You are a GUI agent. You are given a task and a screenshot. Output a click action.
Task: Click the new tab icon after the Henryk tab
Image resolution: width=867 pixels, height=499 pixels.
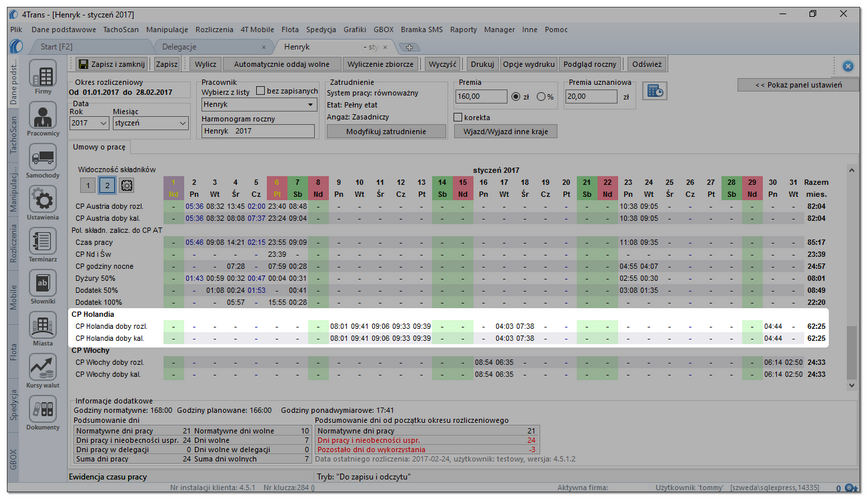pos(410,48)
